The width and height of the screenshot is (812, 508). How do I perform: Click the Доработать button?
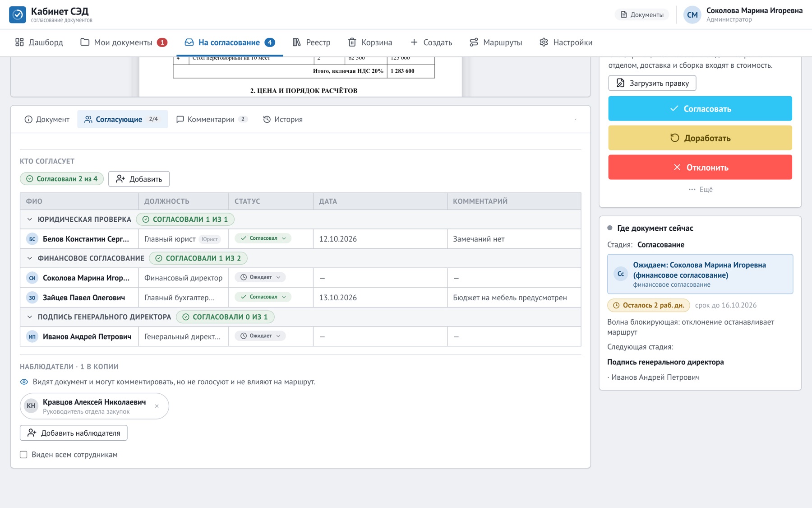click(x=700, y=138)
